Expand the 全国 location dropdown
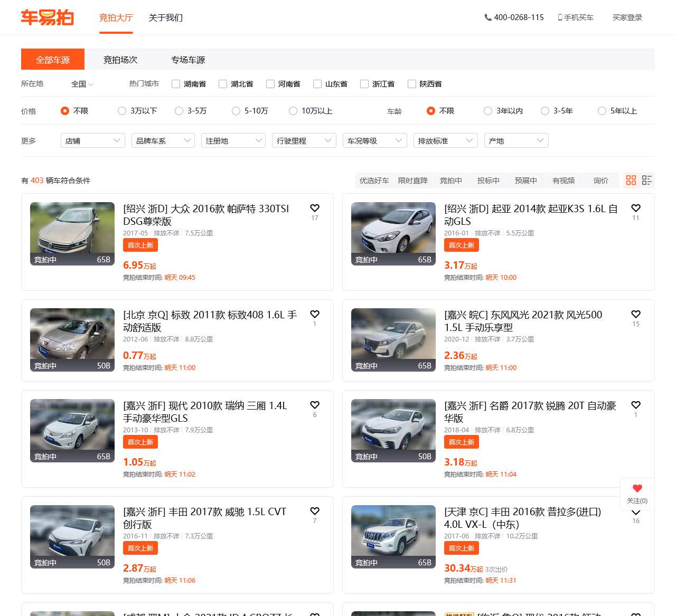This screenshot has width=676, height=616. tap(82, 84)
